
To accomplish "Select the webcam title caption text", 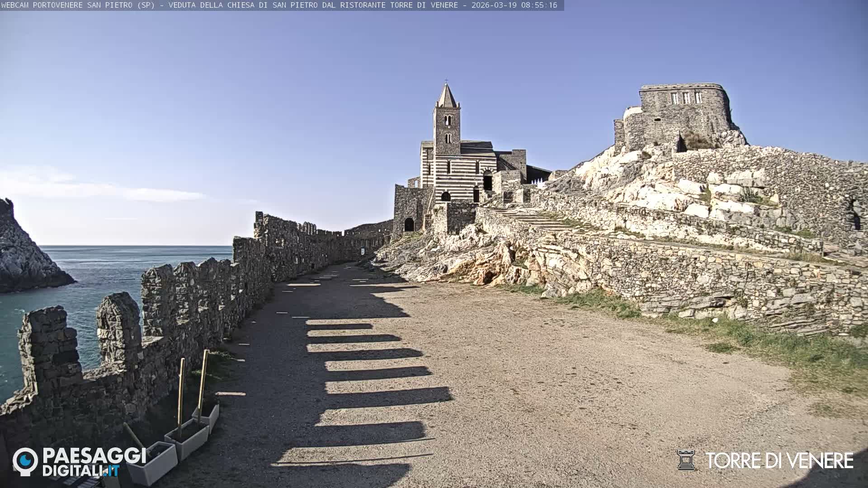I will click(230, 5).
